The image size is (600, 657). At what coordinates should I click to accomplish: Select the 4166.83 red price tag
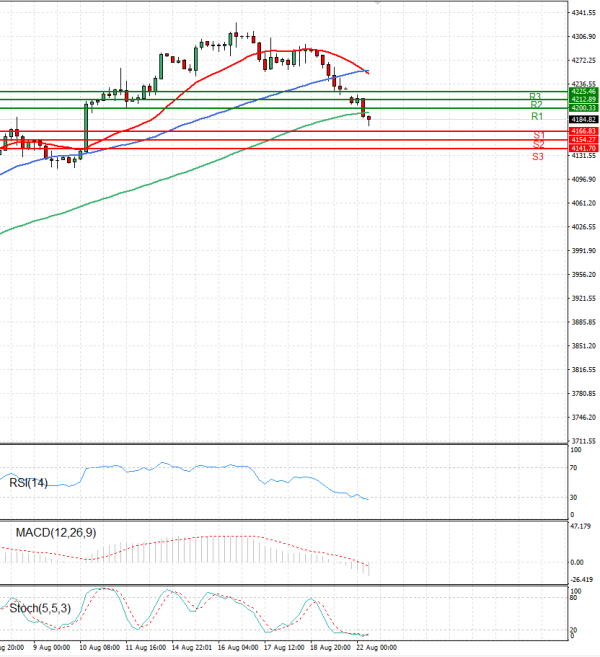coord(584,131)
